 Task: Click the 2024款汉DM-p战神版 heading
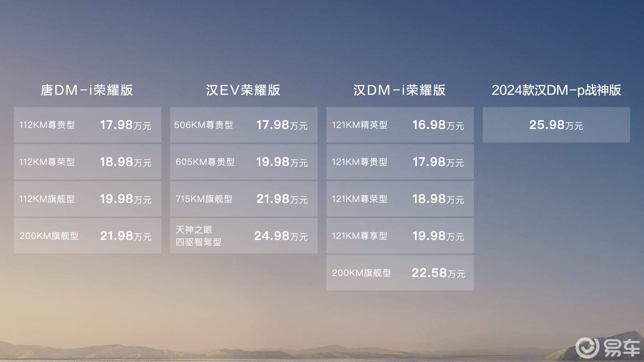pos(556,90)
